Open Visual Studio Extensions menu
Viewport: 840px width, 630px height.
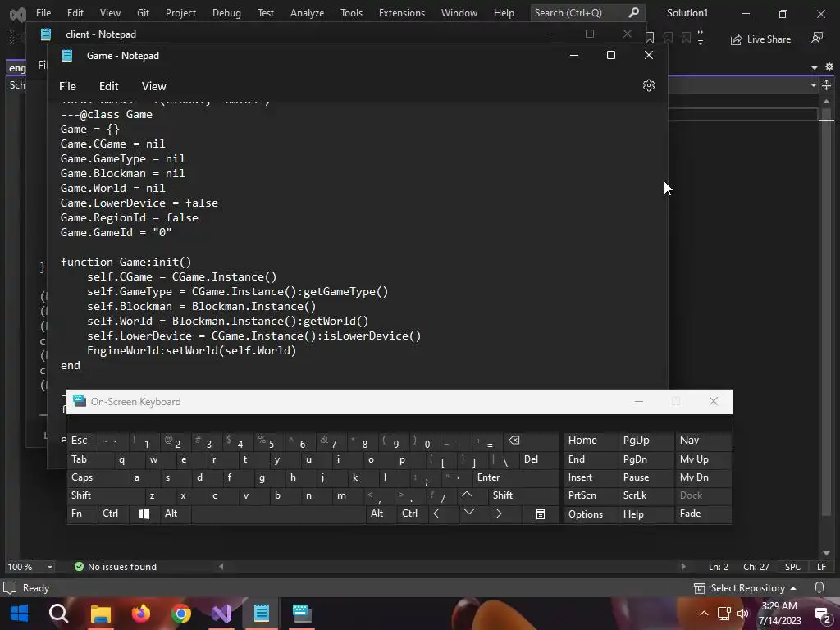402,13
